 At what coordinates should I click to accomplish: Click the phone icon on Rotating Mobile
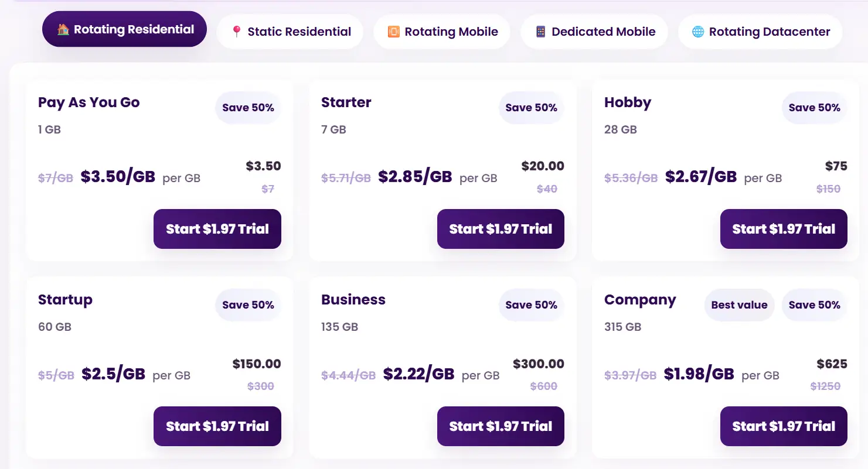(x=394, y=32)
